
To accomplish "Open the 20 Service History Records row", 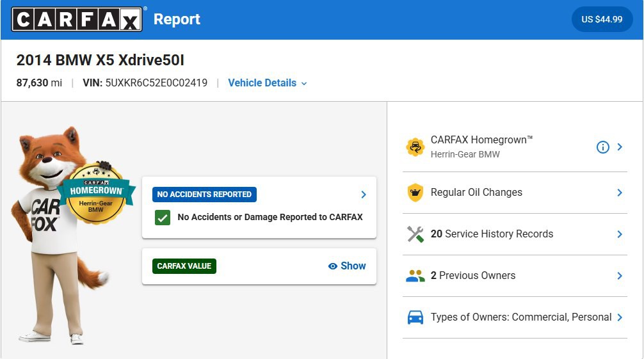I will [515, 234].
